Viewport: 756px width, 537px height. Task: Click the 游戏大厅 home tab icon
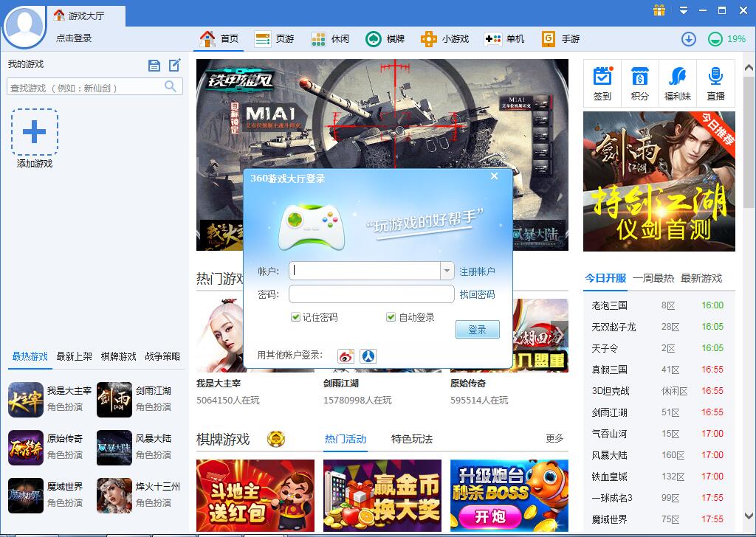tap(59, 15)
